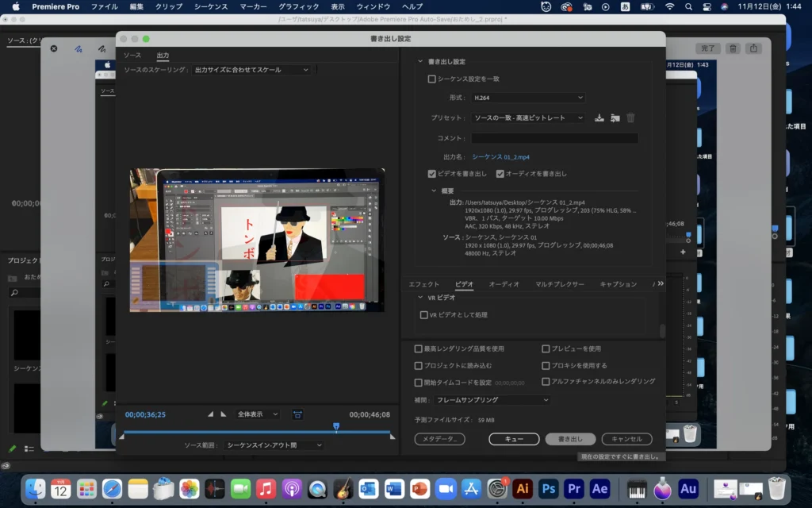Screen dimensions: 812x508
Task: Open the H.264 format dropdown
Action: pos(527,98)
